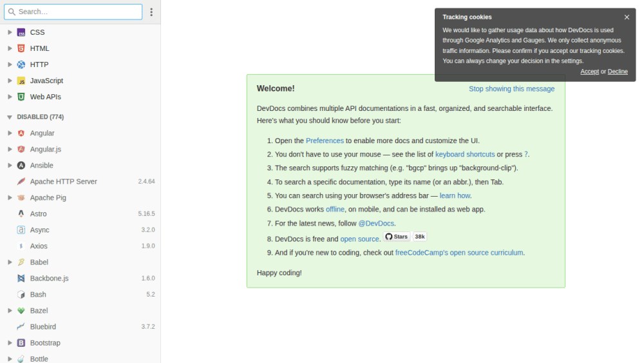Click the Axios logo icon
Image resolution: width=644 pixels, height=363 pixels.
pyautogui.click(x=21, y=246)
